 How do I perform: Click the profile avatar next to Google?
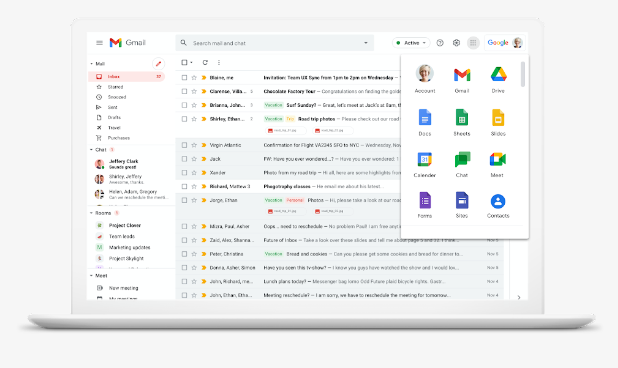tap(517, 43)
